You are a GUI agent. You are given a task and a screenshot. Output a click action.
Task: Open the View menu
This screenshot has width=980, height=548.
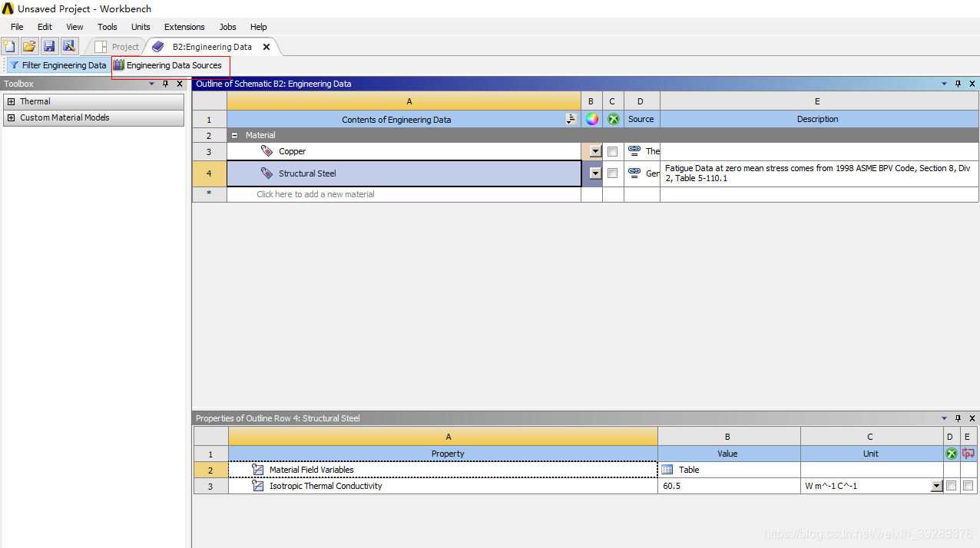coord(74,27)
